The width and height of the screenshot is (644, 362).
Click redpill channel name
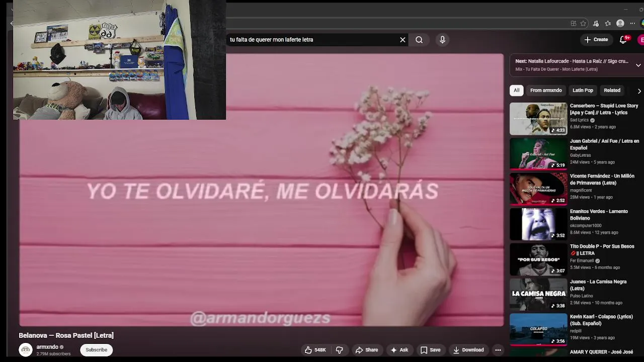point(577,331)
